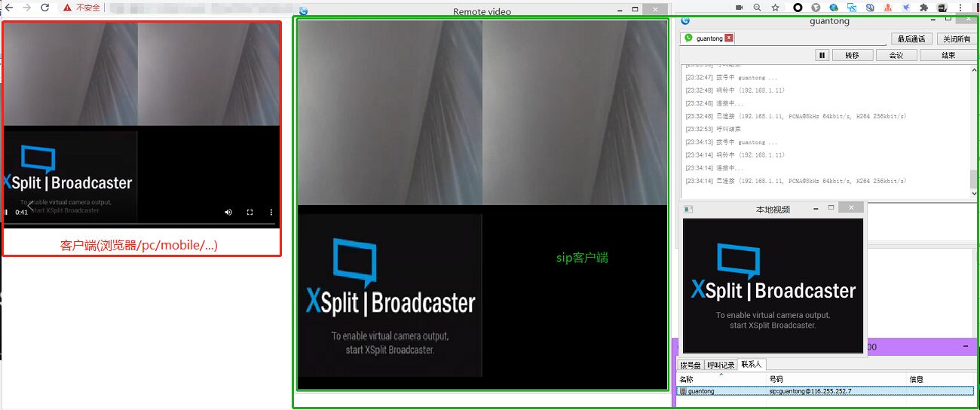The width and height of the screenshot is (980, 410).
Task: Close the 本地视频 window
Action: point(851,207)
